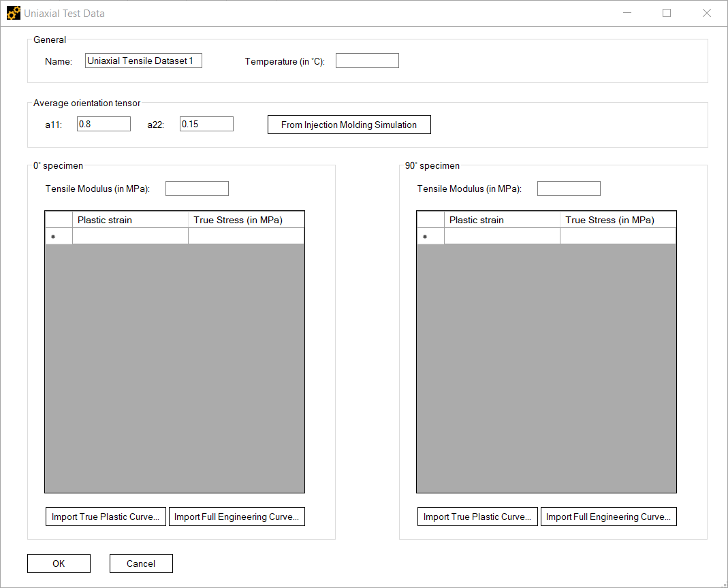Screen dimensions: 728x588
Task: Import Full Engineering Curve for 90° specimen
Action: click(608, 516)
